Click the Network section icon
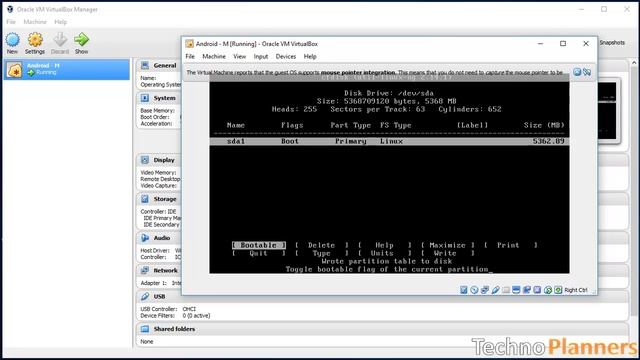Viewport: 640px width, 360px height. pyautogui.click(x=145, y=270)
